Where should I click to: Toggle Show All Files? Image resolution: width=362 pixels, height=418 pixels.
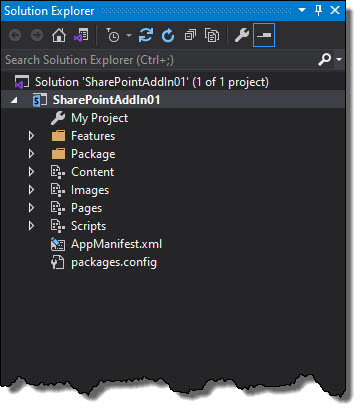coord(212,35)
